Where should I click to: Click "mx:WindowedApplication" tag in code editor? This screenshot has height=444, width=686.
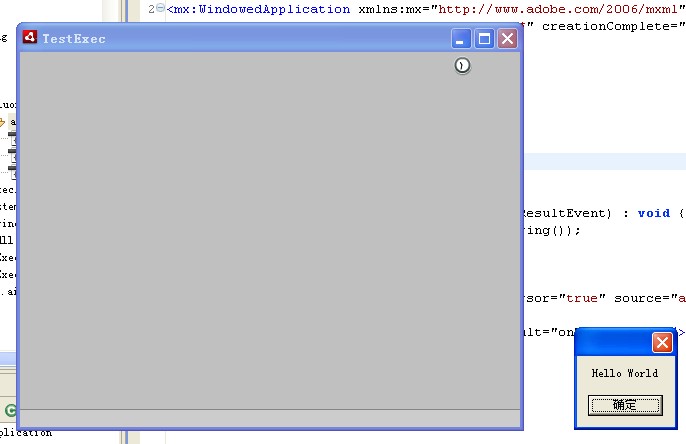262,9
